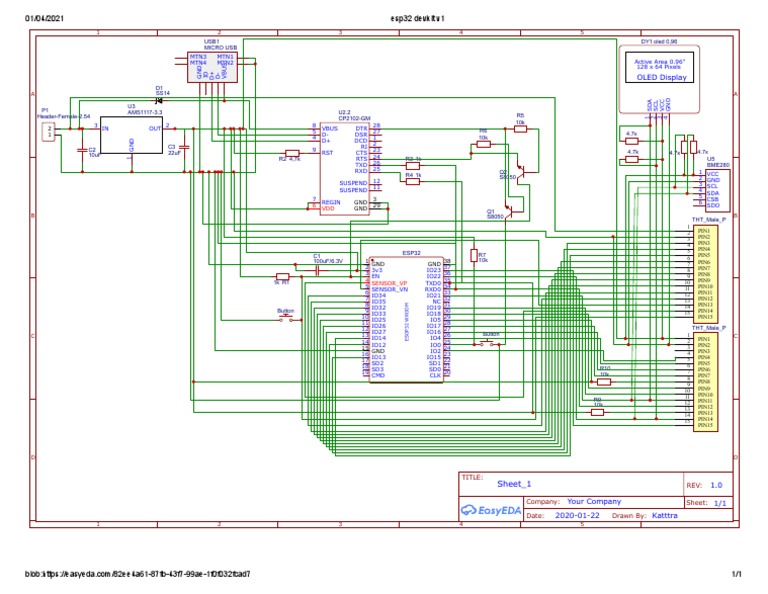
Task: Select the C3 22uF capacitor
Action: click(186, 148)
